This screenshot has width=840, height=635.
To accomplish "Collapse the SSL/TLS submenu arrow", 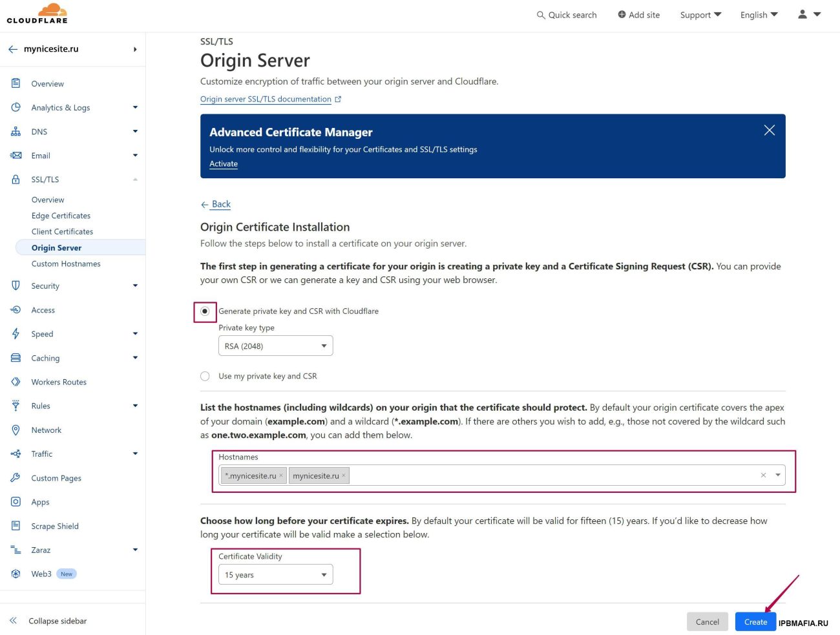I will [135, 180].
